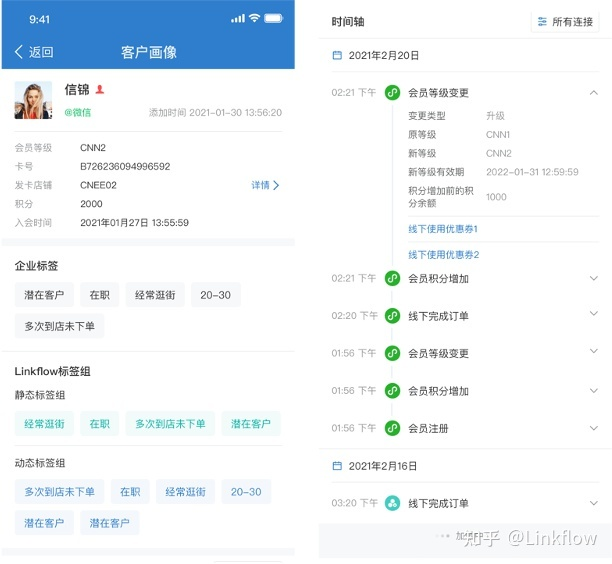
Task: Click green icon for 会员注册 event
Action: (x=393, y=428)
